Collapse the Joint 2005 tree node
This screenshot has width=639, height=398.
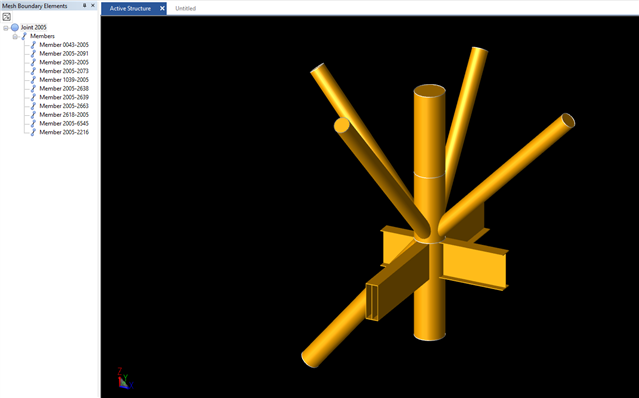click(x=6, y=28)
